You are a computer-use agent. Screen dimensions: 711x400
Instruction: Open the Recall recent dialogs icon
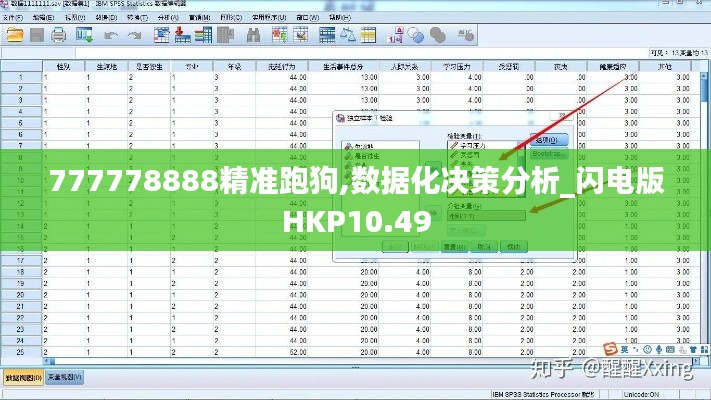click(84, 35)
